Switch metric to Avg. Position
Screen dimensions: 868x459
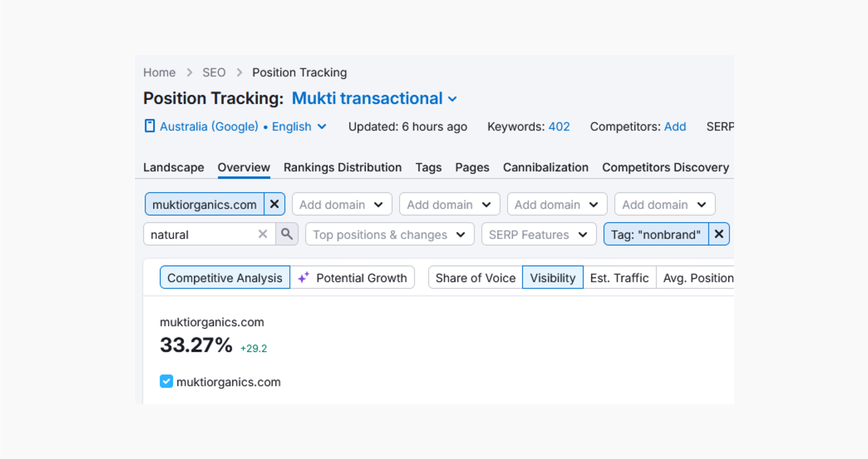click(695, 278)
